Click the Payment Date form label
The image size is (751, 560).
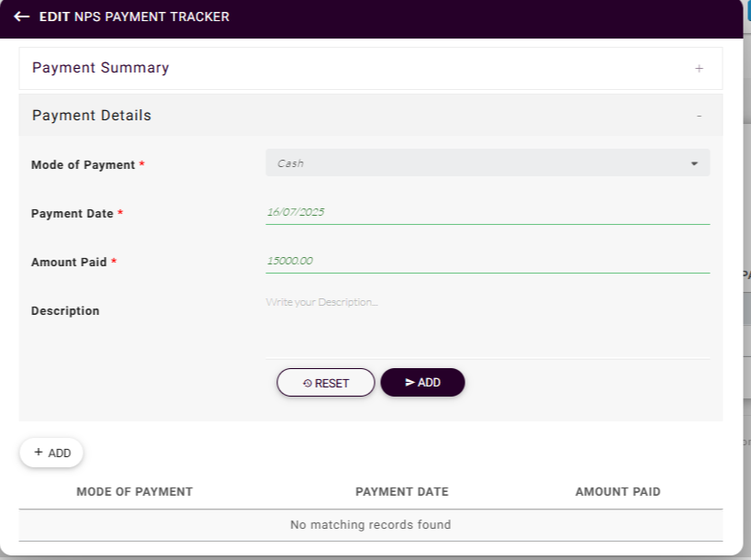pos(73,214)
